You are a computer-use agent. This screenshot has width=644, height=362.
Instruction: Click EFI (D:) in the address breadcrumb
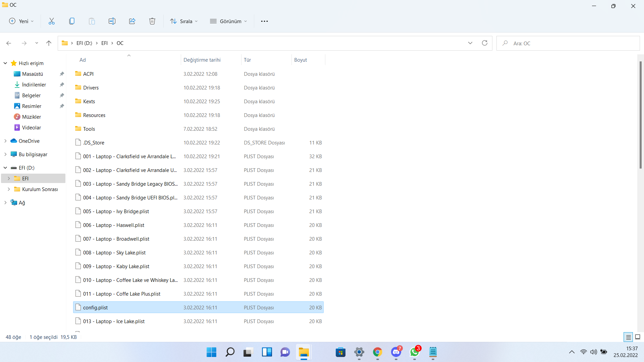pyautogui.click(x=84, y=43)
